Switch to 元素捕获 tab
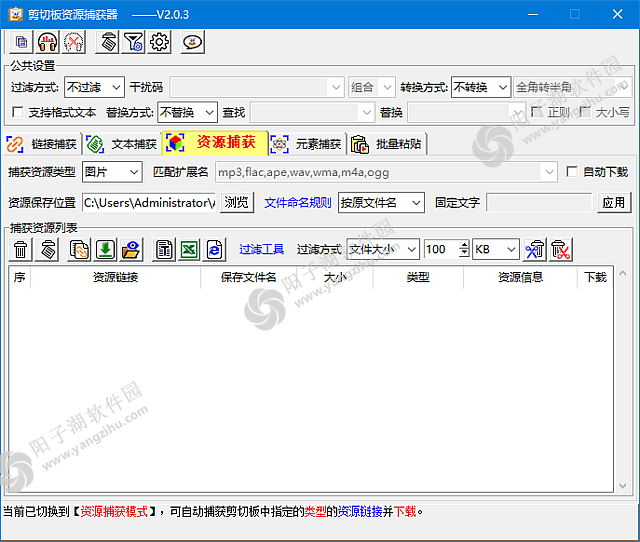This screenshot has width=640, height=542. pyautogui.click(x=307, y=144)
